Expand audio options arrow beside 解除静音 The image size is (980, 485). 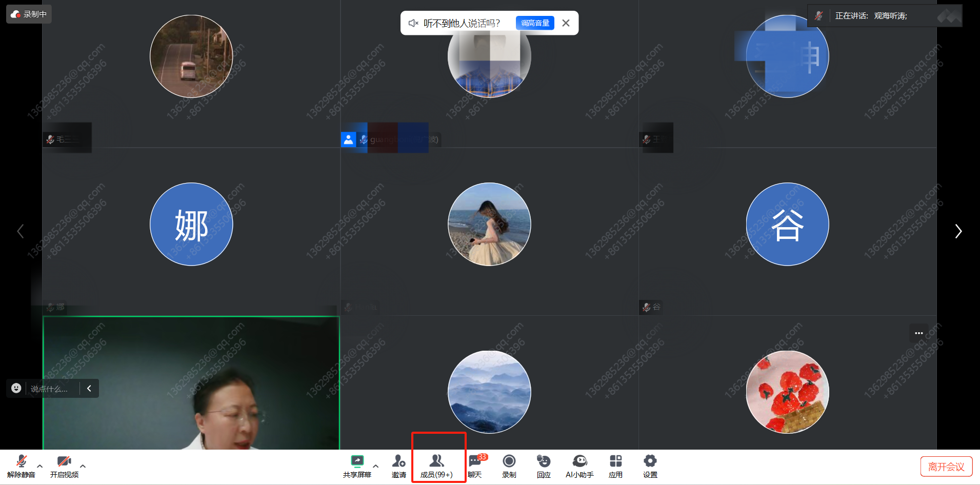coord(40,466)
